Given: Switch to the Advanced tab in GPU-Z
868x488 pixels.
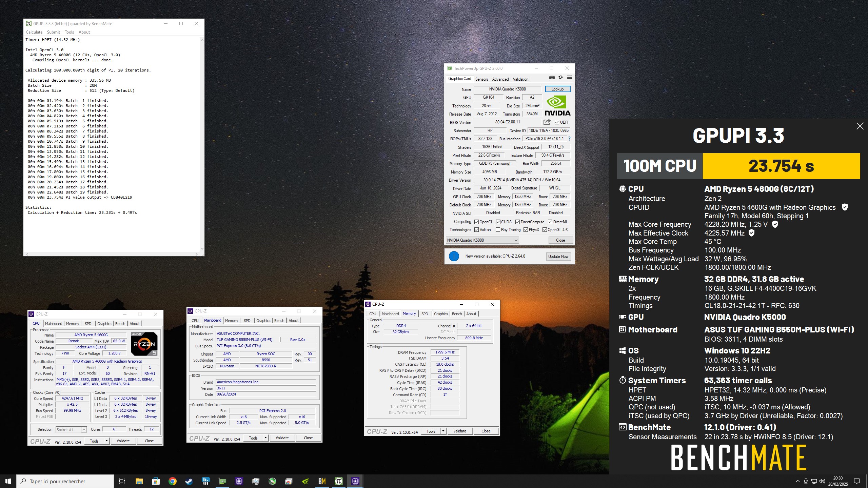Looking at the screenshot, I should tap(500, 79).
